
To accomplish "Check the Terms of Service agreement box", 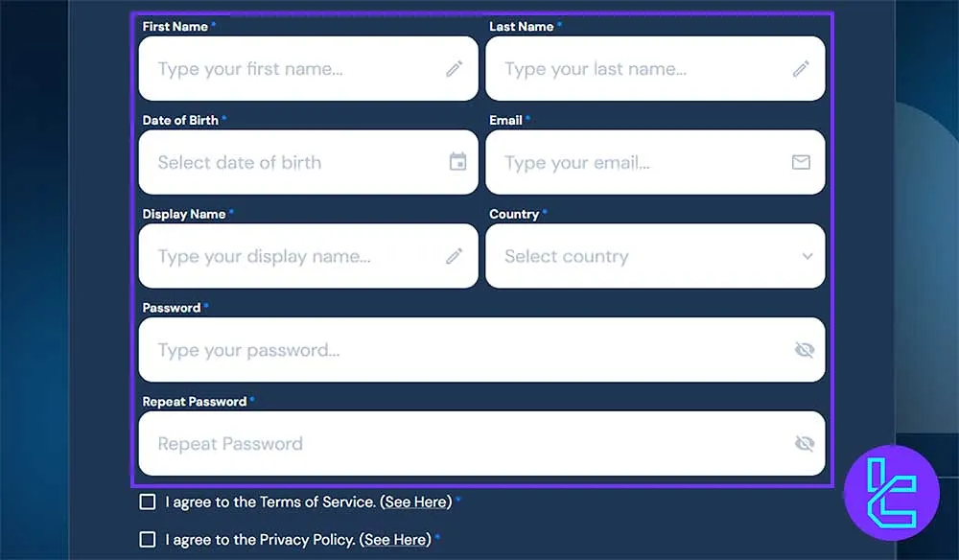I will (148, 502).
